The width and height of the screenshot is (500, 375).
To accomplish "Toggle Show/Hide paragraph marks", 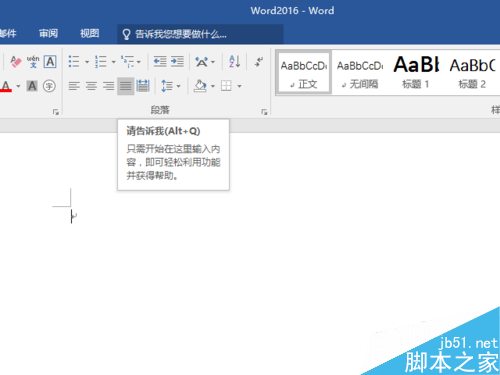I will click(259, 62).
